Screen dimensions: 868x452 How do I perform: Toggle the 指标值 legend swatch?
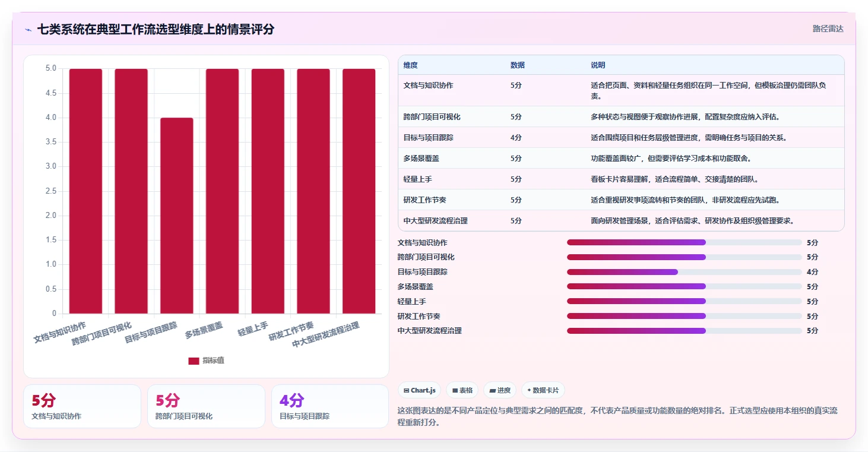click(x=194, y=361)
